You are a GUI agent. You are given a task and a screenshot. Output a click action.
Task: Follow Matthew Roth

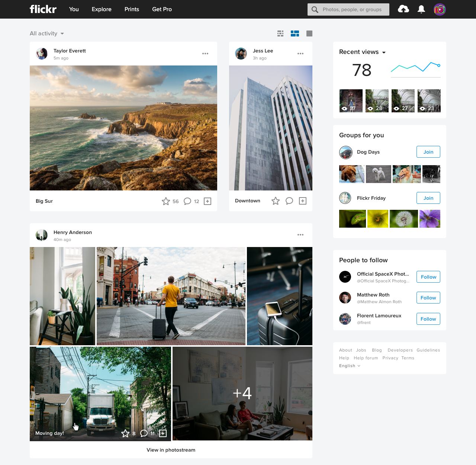[x=428, y=298]
